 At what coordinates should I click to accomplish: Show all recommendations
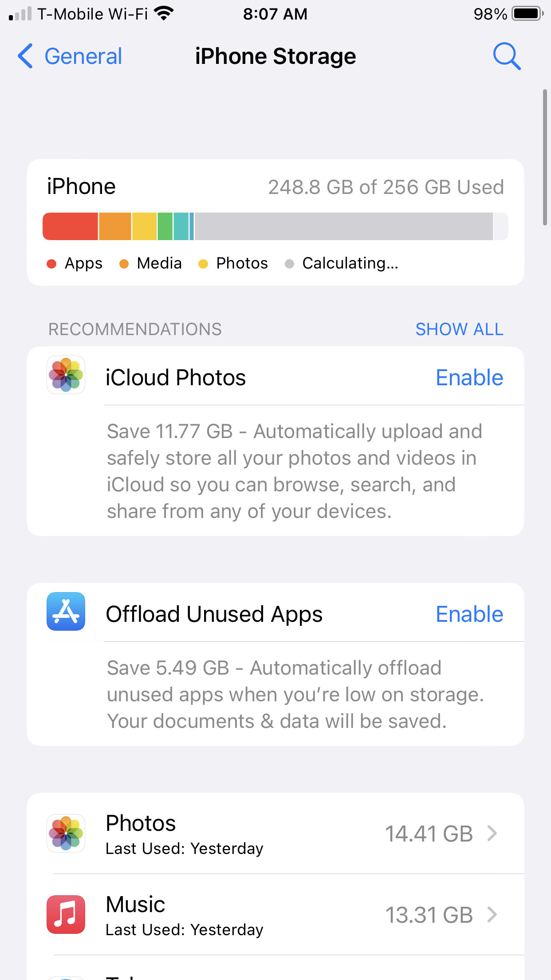[x=459, y=329]
